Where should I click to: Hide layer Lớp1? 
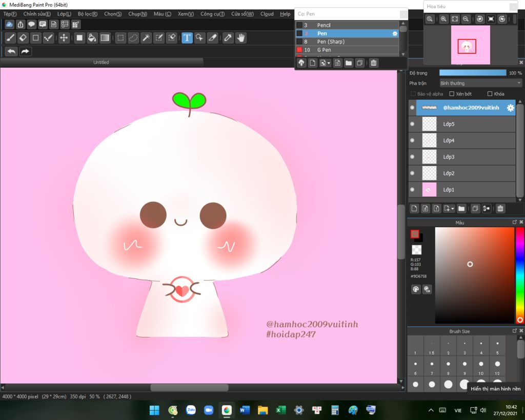[x=412, y=190]
